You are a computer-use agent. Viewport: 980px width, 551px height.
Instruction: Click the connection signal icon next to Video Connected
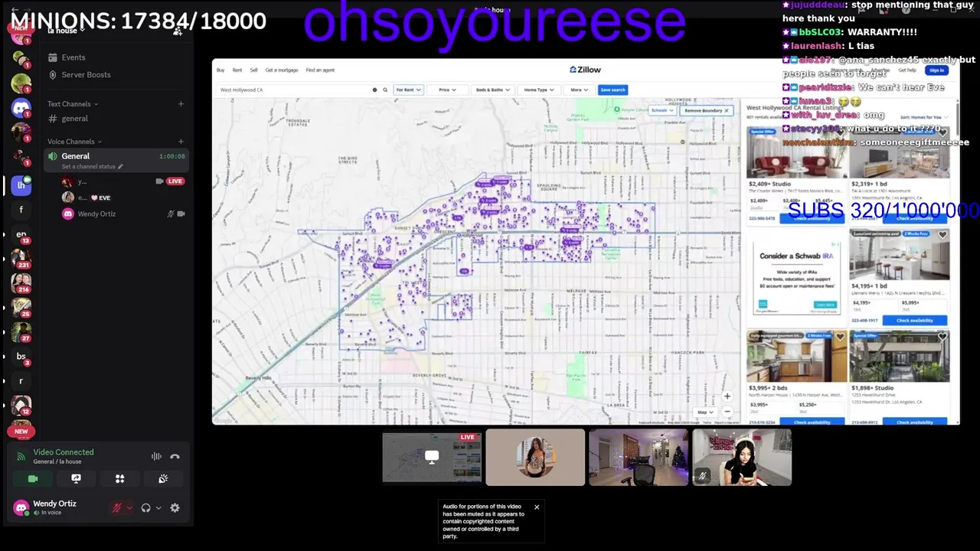click(x=21, y=456)
